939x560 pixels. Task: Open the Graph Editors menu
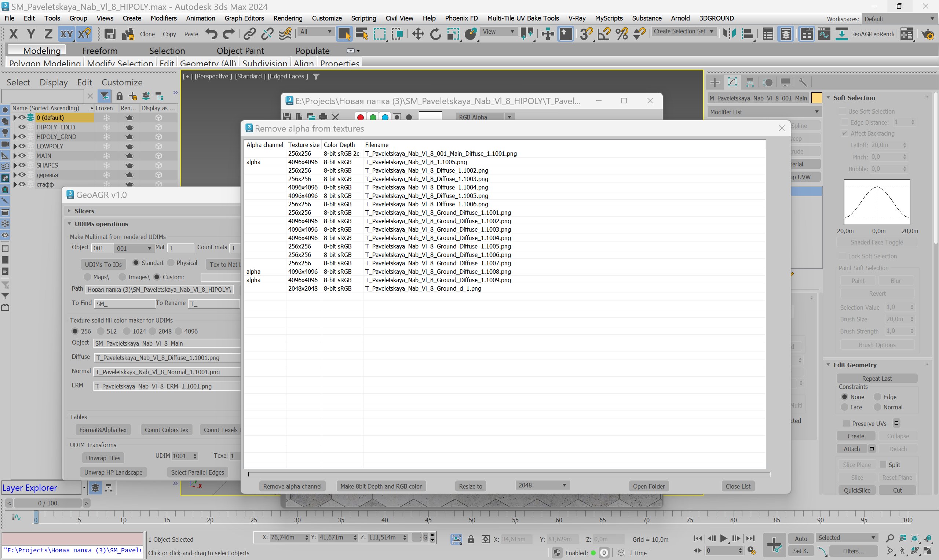point(244,18)
